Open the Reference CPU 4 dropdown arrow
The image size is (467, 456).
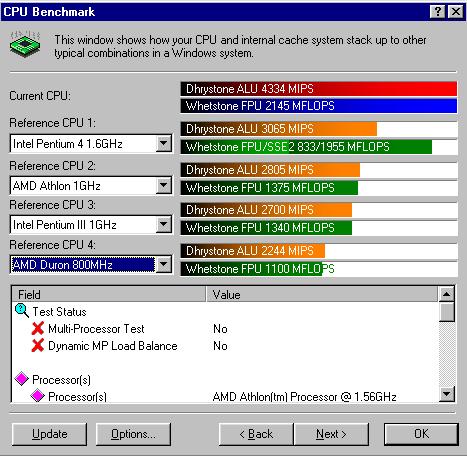[164, 265]
